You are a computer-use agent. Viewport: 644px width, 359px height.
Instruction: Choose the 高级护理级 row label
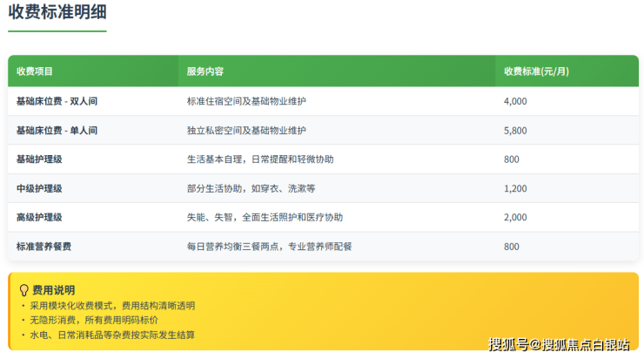coord(39,217)
